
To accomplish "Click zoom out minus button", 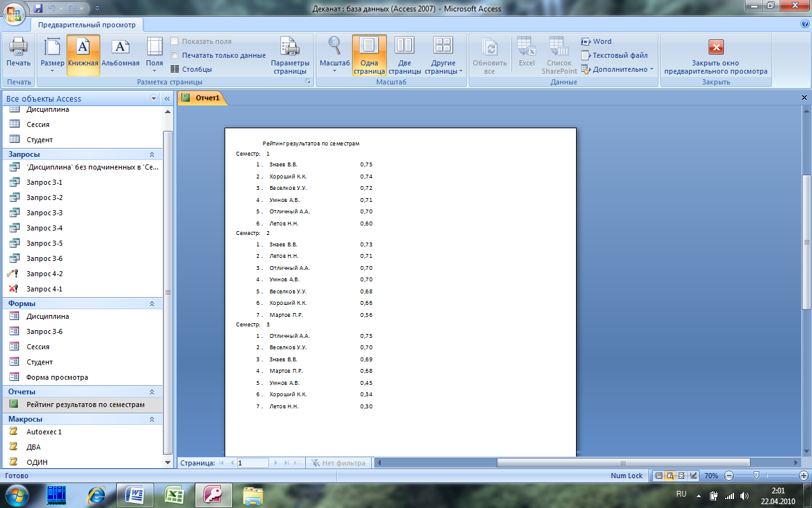I will click(x=729, y=476).
